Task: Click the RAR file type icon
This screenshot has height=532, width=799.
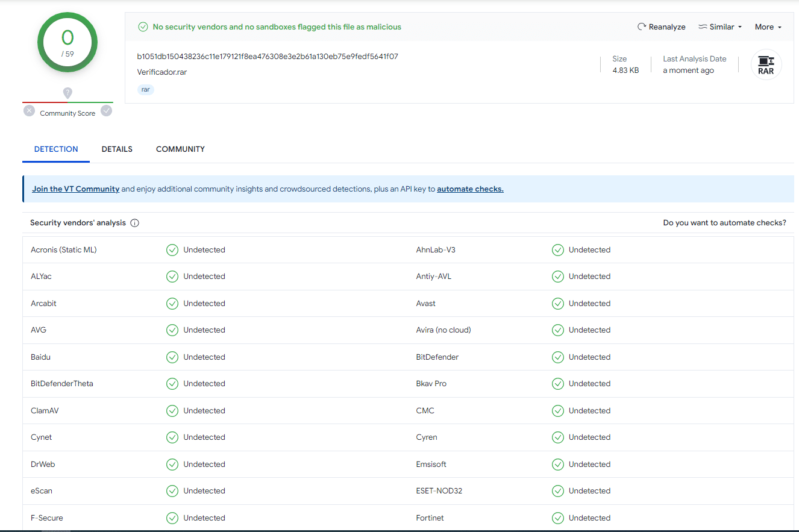Action: (x=766, y=65)
